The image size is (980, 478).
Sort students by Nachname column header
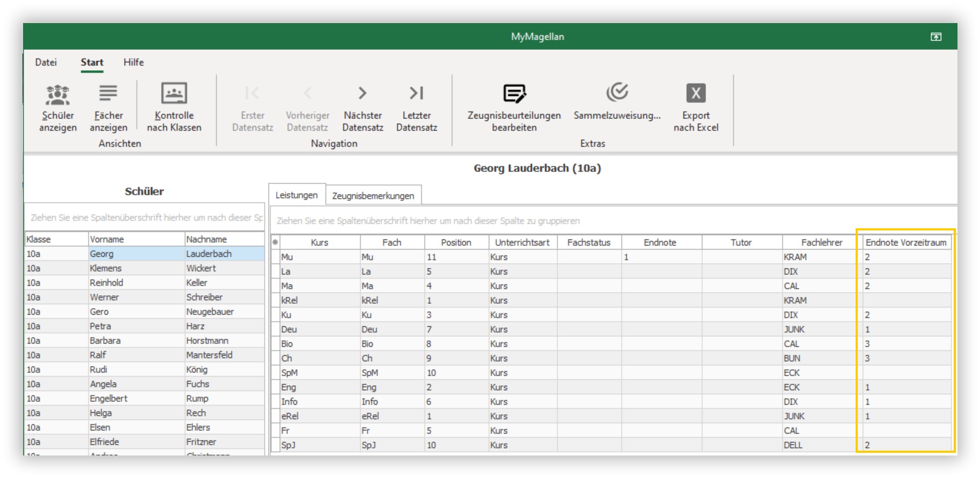(x=224, y=239)
